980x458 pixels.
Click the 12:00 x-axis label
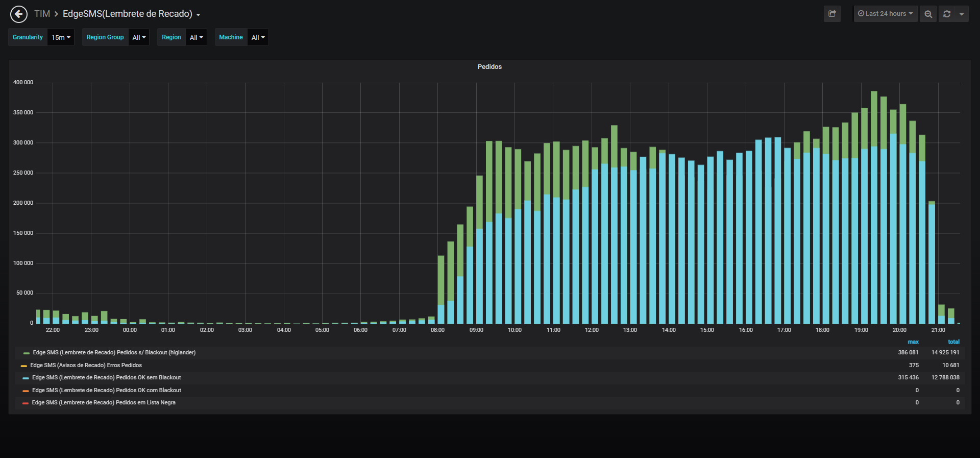592,330
